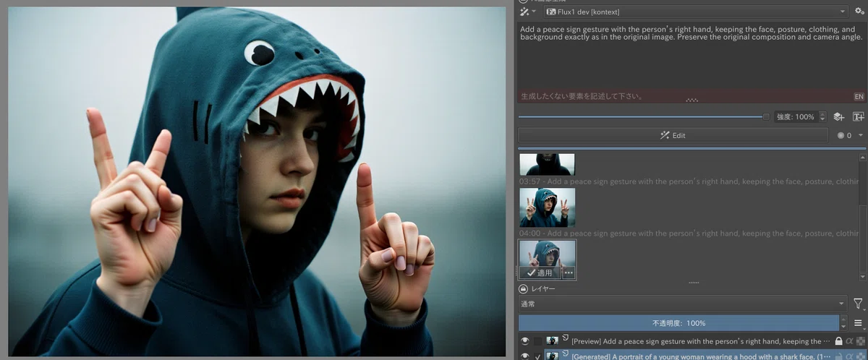The width and height of the screenshot is (868, 360).
Task: Click the [Preview] layer thumbnail
Action: 553,341
